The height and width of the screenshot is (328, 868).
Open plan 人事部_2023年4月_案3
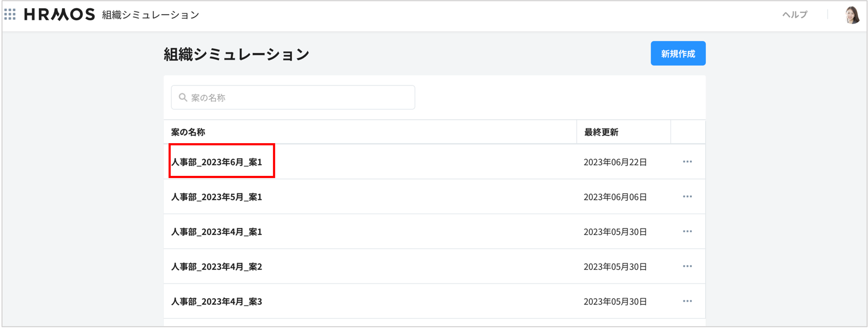[217, 301]
